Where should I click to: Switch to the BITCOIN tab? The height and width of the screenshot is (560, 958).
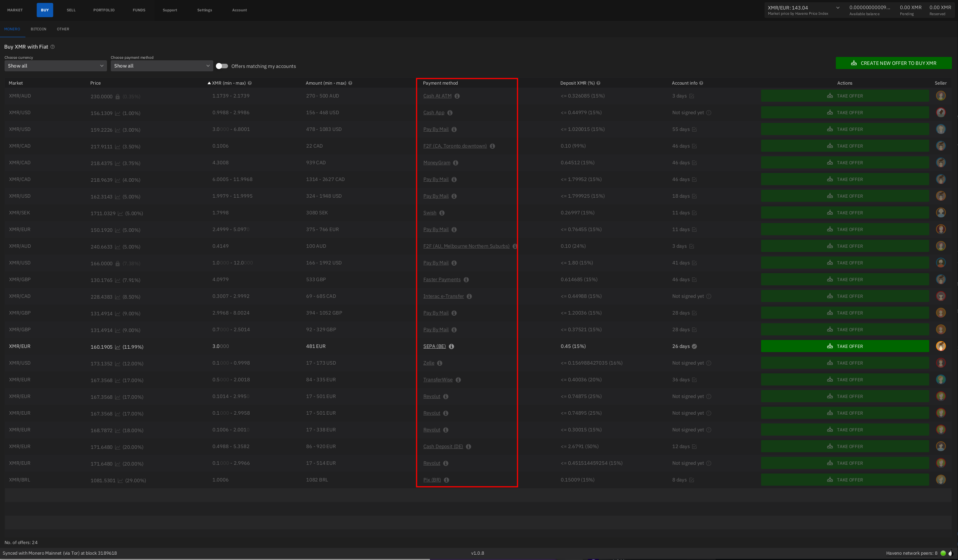pyautogui.click(x=38, y=29)
